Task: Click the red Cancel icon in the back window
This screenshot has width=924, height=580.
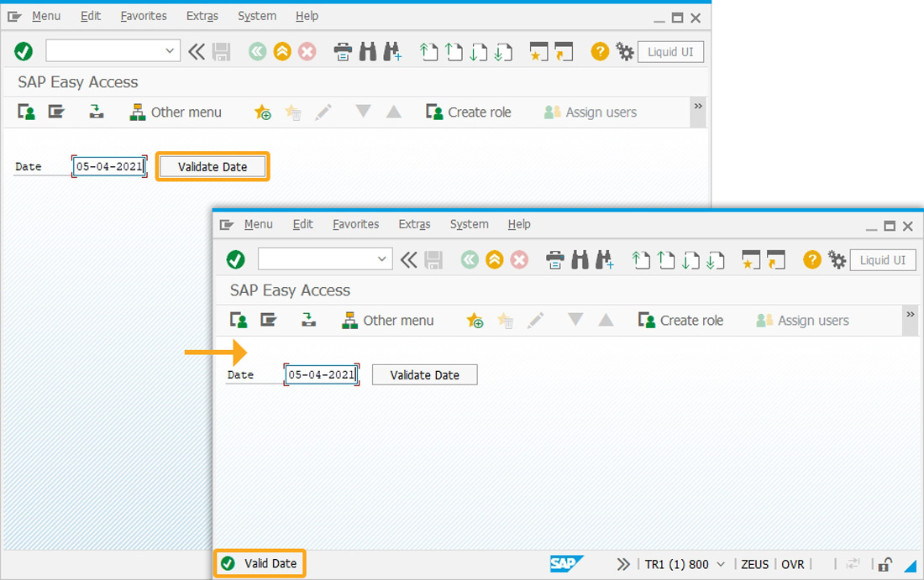Action: (x=307, y=52)
